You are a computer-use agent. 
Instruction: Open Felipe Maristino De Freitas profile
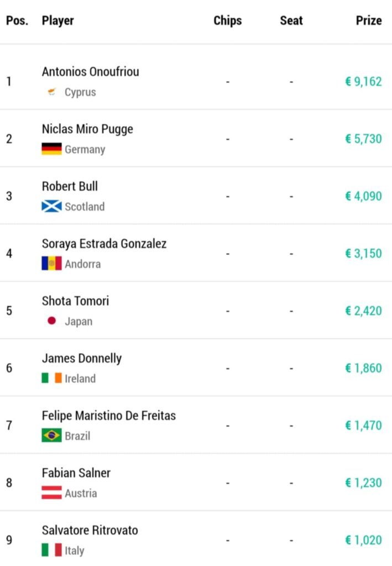point(108,416)
